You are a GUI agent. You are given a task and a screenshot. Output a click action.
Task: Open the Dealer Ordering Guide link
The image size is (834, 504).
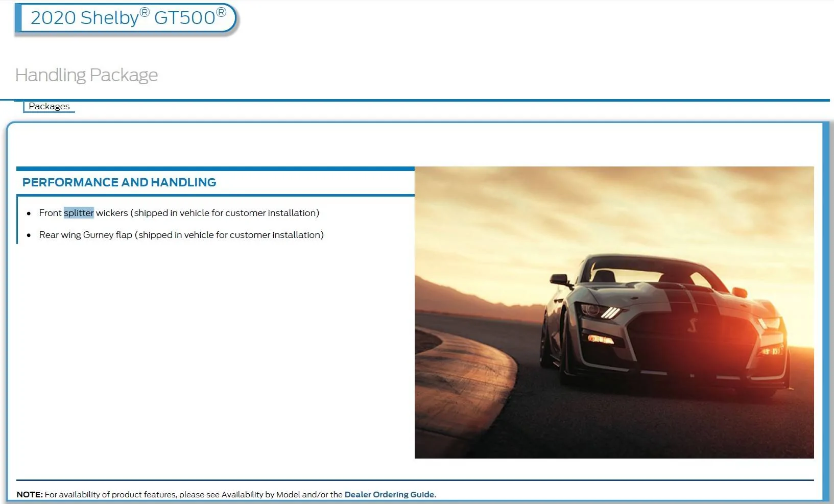[389, 494]
